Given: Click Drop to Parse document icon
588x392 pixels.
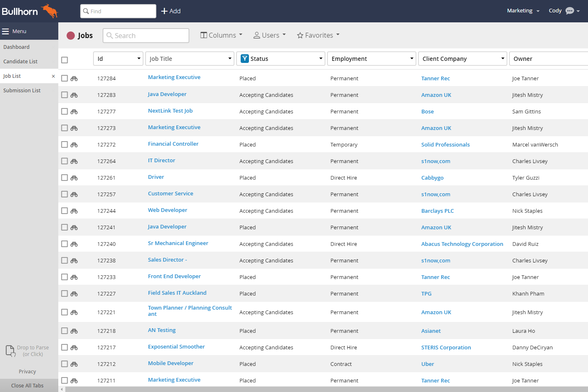Looking at the screenshot, I should [x=10, y=351].
